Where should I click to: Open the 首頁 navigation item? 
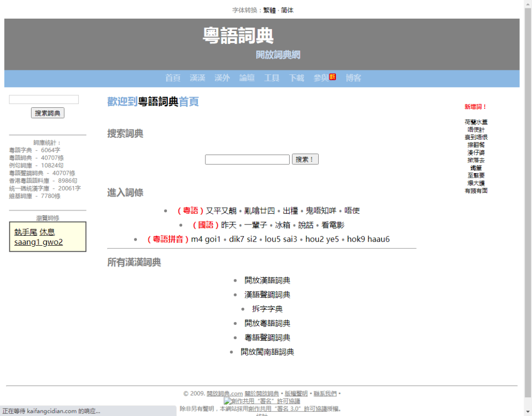click(173, 78)
